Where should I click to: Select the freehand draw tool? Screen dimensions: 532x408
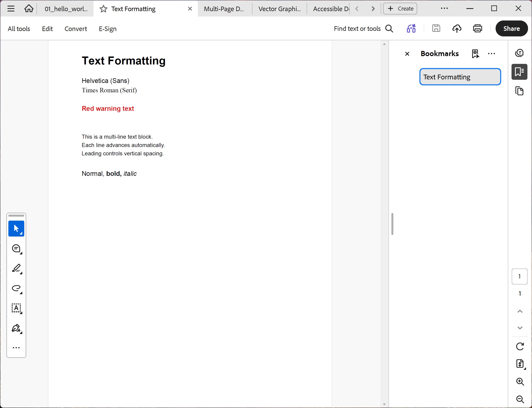point(16,288)
